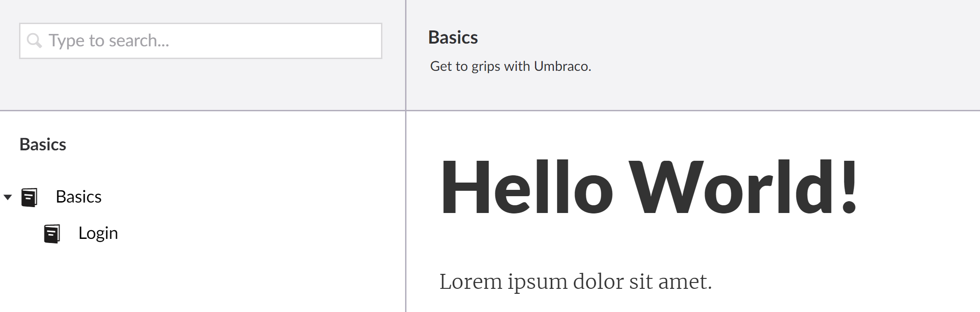Click the Lorem ipsum dolor sit amet paragraph
This screenshot has height=312, width=980.
click(x=575, y=282)
